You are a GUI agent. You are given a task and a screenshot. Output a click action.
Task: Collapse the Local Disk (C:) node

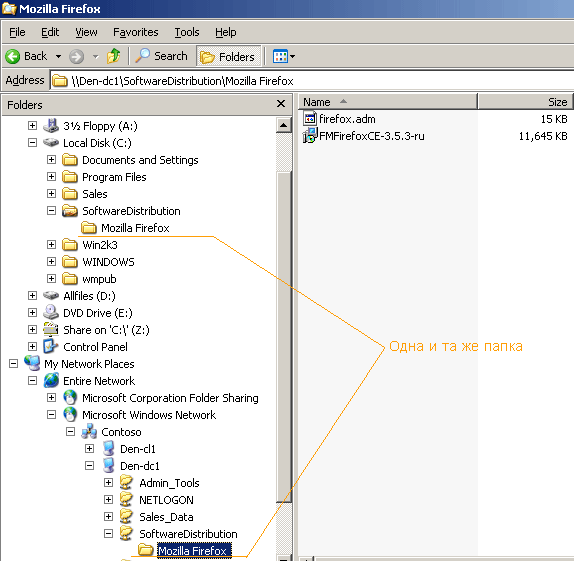32,142
